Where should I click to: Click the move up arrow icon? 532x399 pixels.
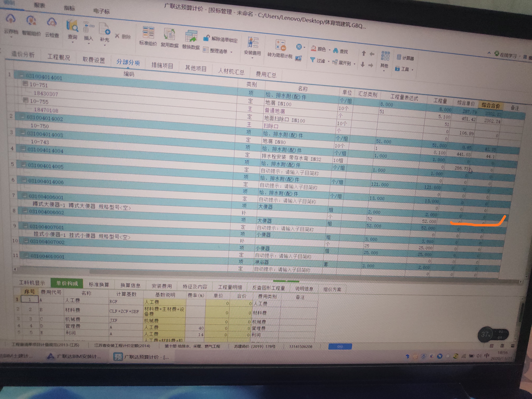364,53
